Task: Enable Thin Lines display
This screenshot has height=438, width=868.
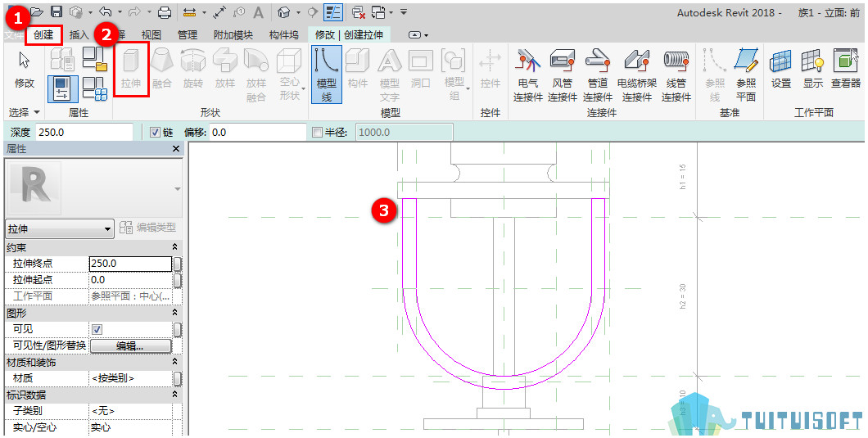Action: [x=332, y=11]
